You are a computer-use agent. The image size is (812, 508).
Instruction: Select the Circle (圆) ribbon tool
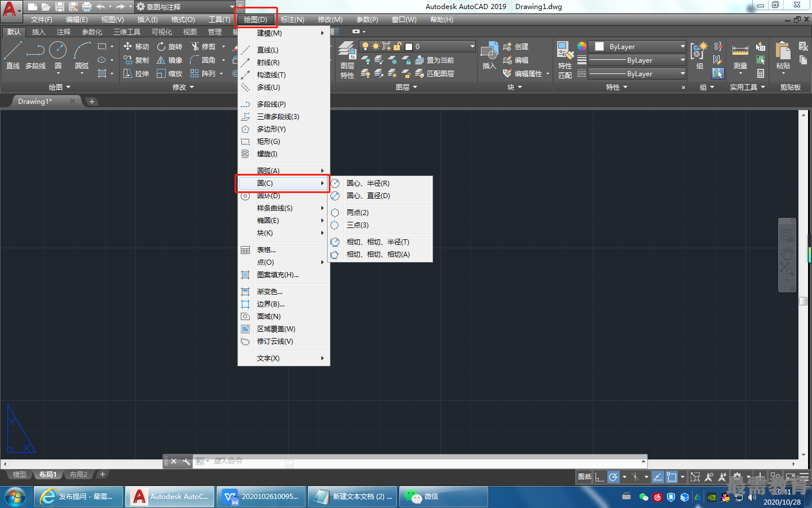pyautogui.click(x=58, y=55)
